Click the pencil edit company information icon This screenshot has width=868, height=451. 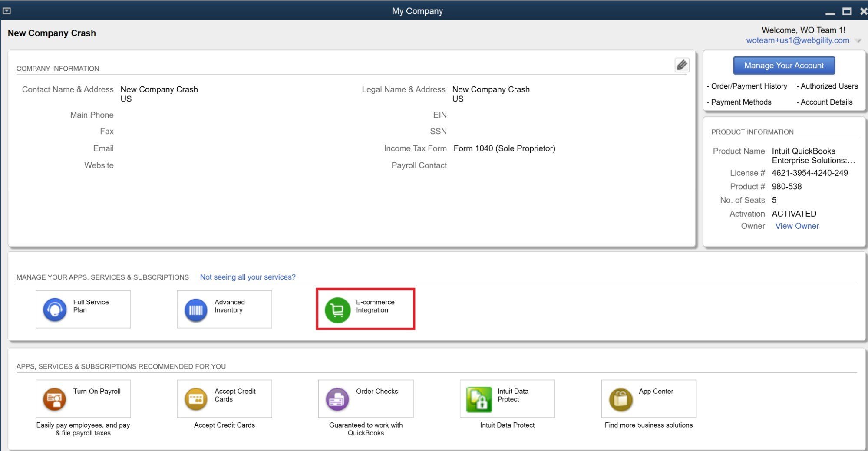tap(682, 65)
